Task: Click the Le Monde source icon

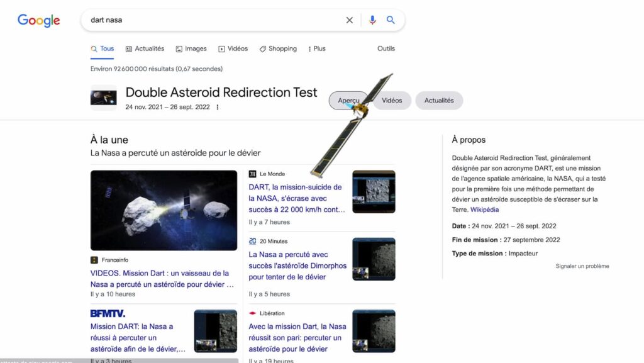Action: (x=252, y=174)
